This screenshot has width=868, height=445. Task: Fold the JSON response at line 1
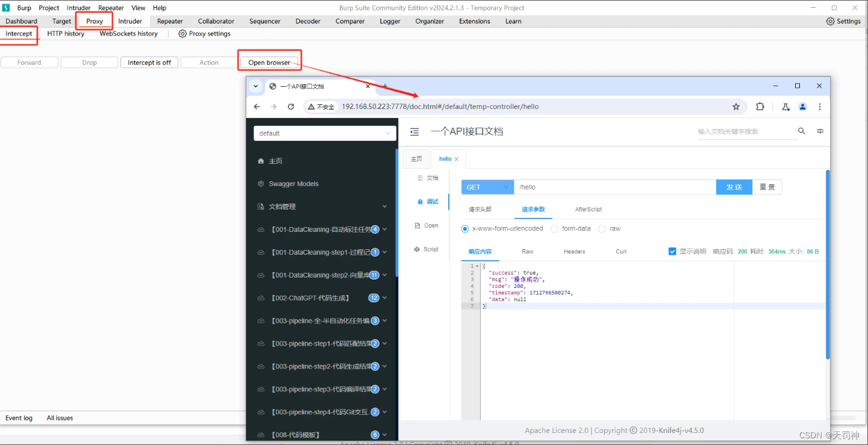point(477,266)
